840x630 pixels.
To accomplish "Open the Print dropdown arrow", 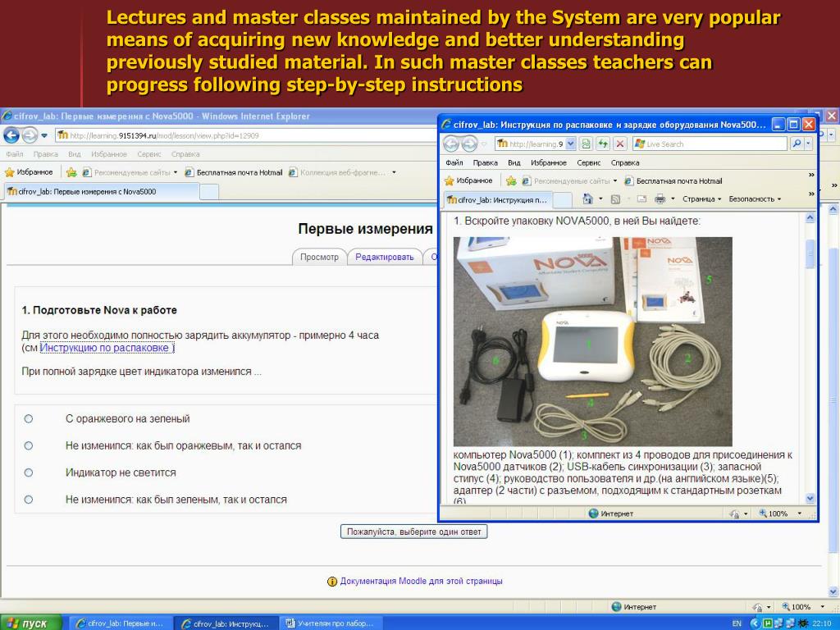I will coord(673,199).
